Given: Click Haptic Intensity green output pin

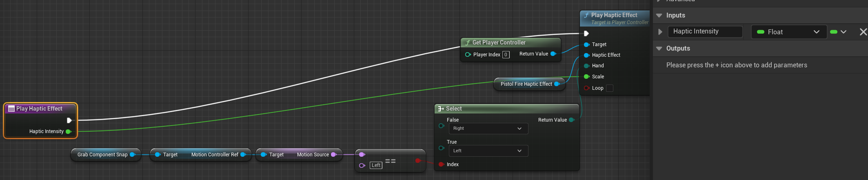Looking at the screenshot, I should [x=69, y=131].
